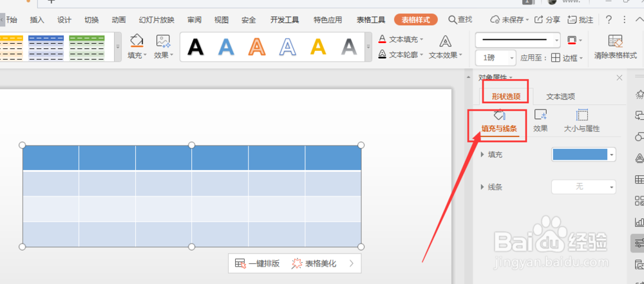
Task: Click the Share (分享) icon
Action: [x=538, y=19]
